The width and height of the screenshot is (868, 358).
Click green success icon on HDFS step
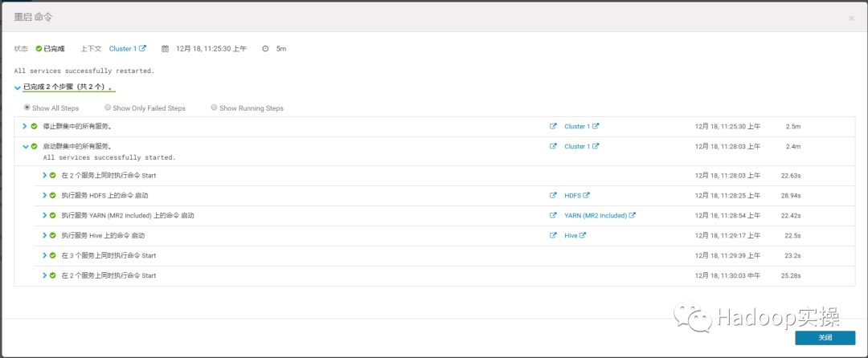tap(53, 195)
